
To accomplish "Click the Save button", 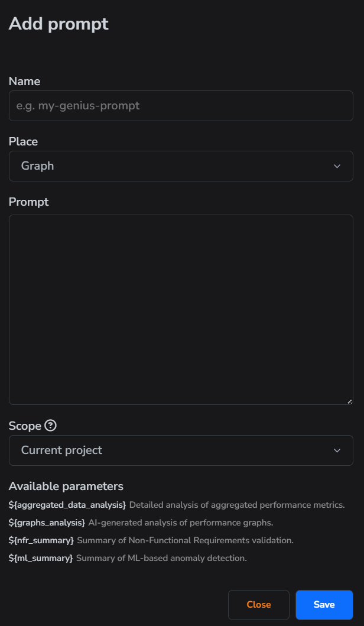I will tap(324, 605).
